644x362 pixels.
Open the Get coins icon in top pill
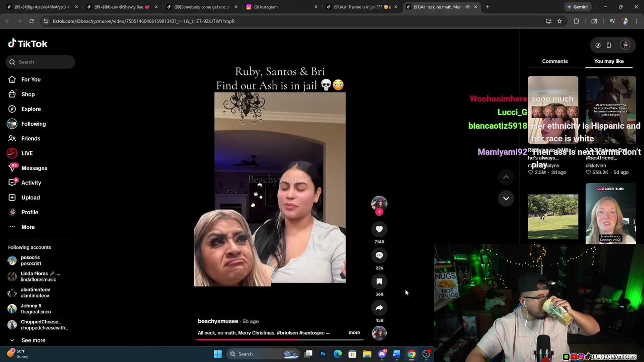tap(598, 45)
